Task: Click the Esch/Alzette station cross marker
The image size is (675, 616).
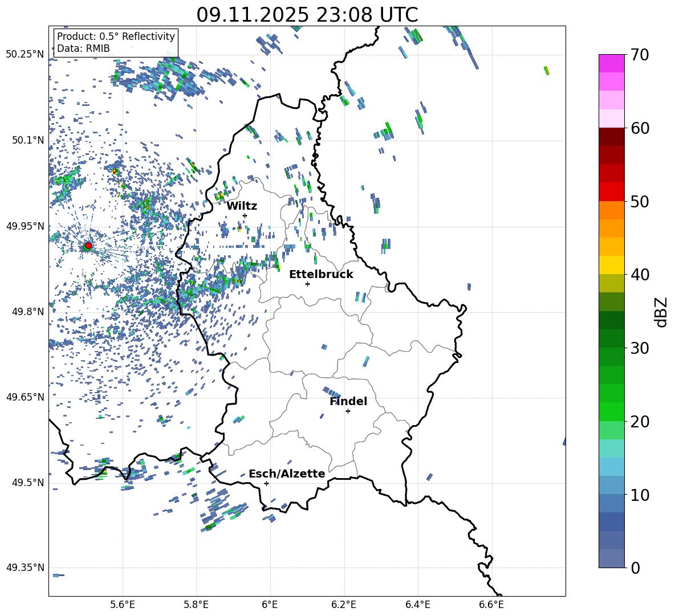Action: (x=266, y=483)
